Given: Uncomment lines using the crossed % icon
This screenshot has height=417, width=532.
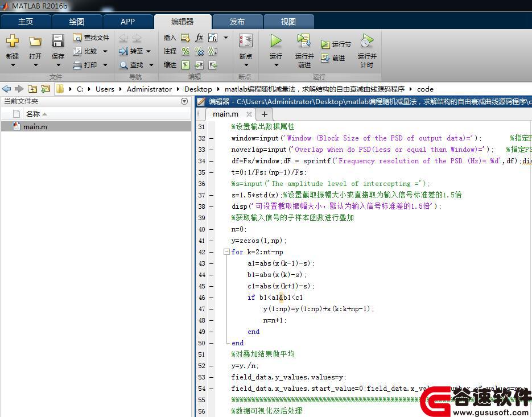Looking at the screenshot, I should (199, 51).
